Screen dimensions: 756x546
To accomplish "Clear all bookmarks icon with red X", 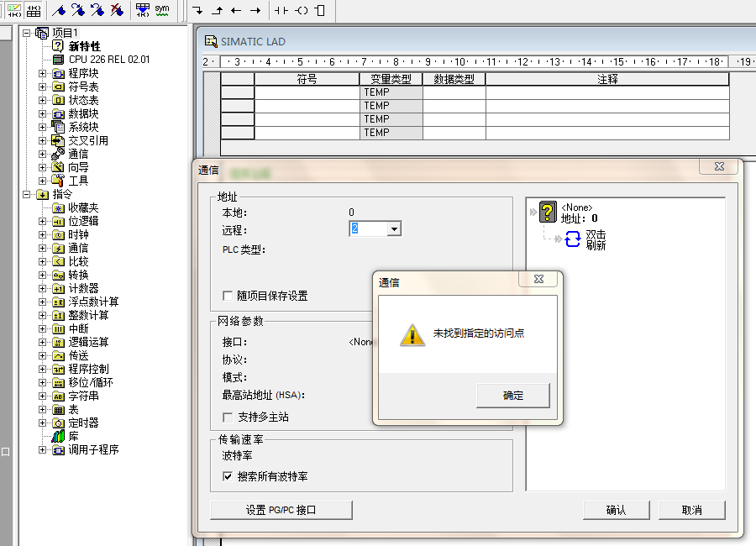I will [117, 10].
